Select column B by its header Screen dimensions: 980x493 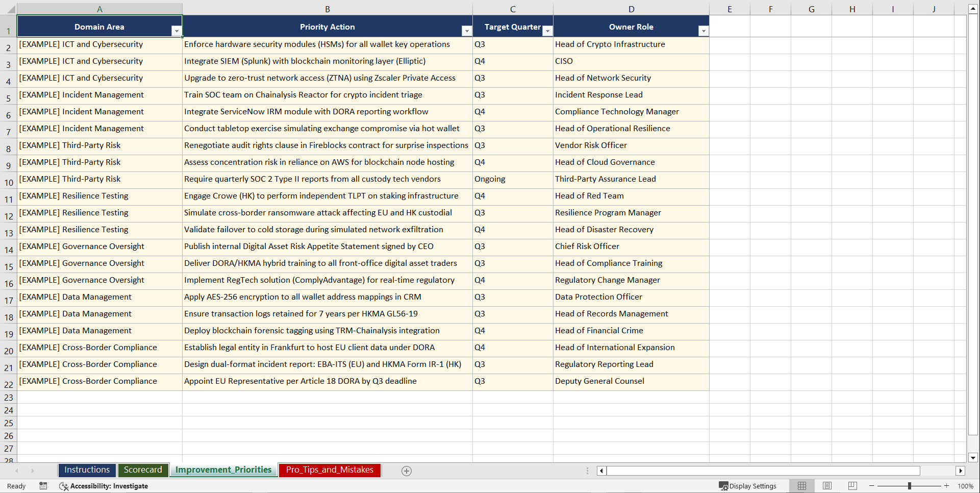point(327,8)
